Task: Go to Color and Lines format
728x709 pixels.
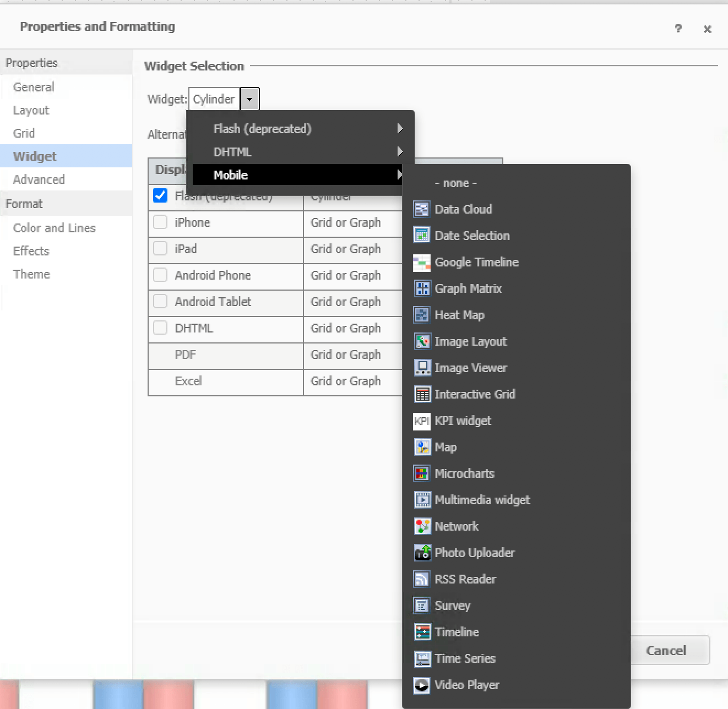Action: tap(54, 228)
